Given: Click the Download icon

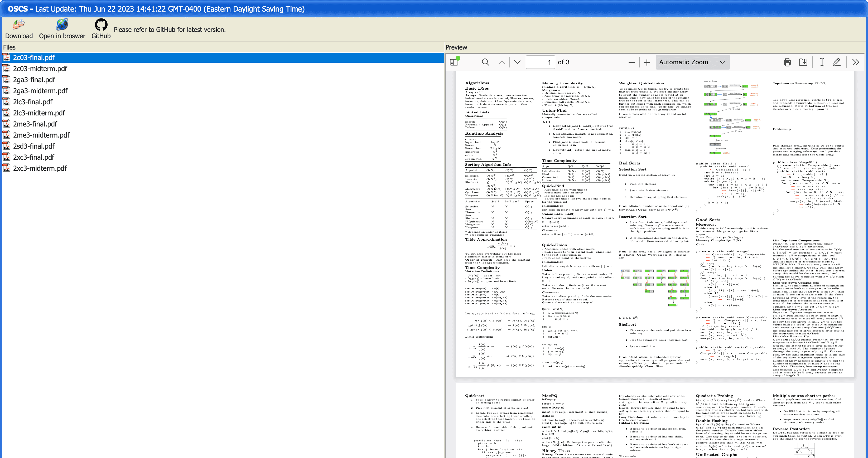Looking at the screenshot, I should coord(19,25).
